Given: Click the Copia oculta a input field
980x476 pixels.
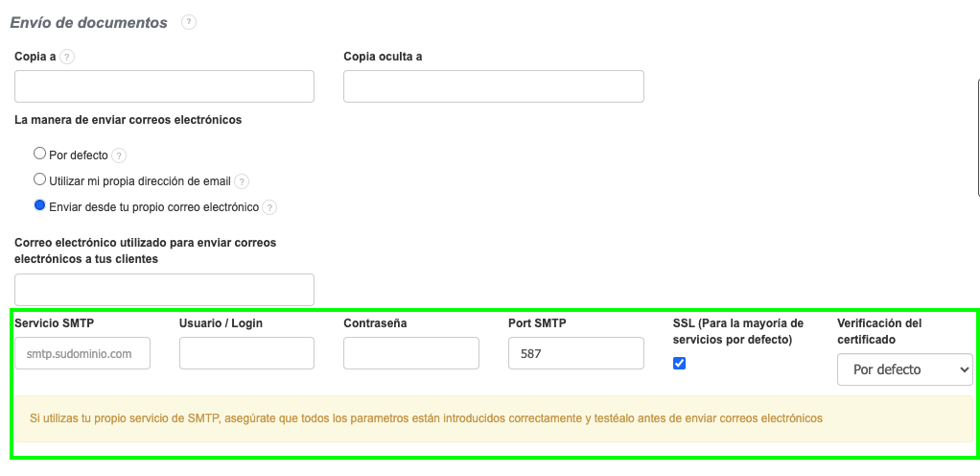Looking at the screenshot, I should [x=493, y=86].
